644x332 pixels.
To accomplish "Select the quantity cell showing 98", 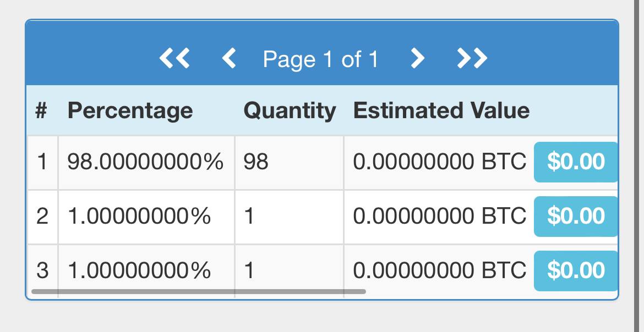I will (x=256, y=162).
